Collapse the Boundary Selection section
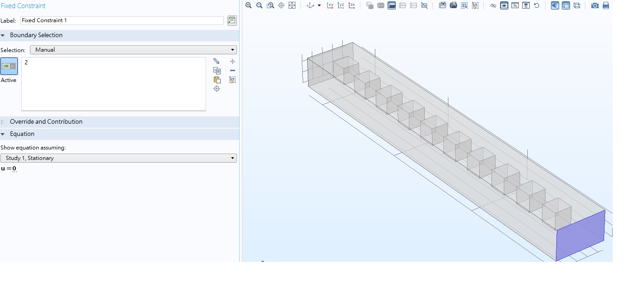Image resolution: width=644 pixels, height=285 pixels. click(x=36, y=35)
